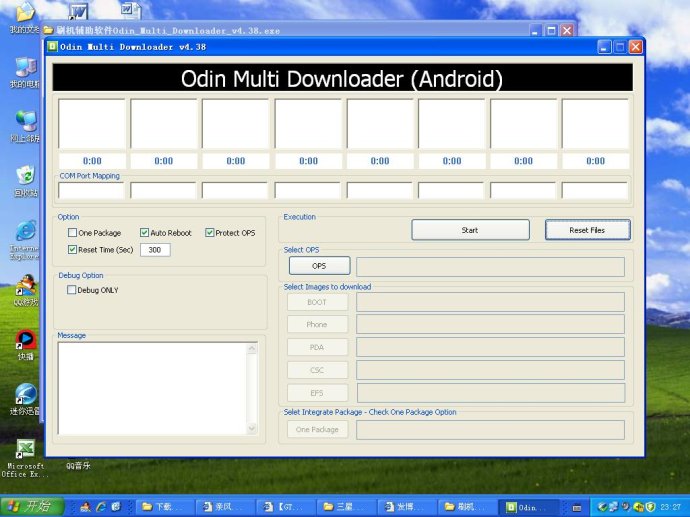Open Microsoft Office Excel desktop shortcut
Screen dimensions: 690x517
point(25,449)
